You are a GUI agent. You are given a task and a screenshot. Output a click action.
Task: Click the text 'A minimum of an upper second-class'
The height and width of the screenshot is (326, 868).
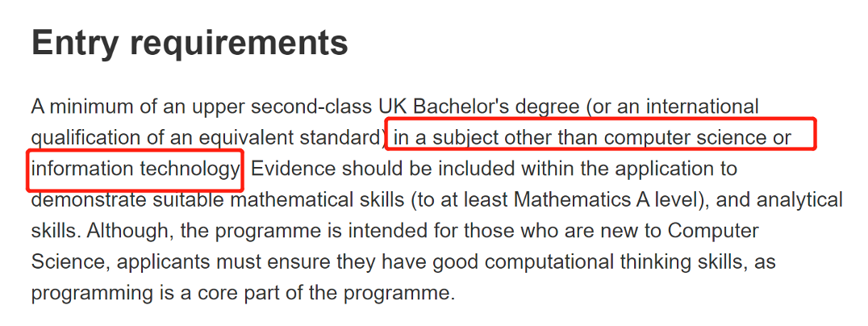pos(202,106)
